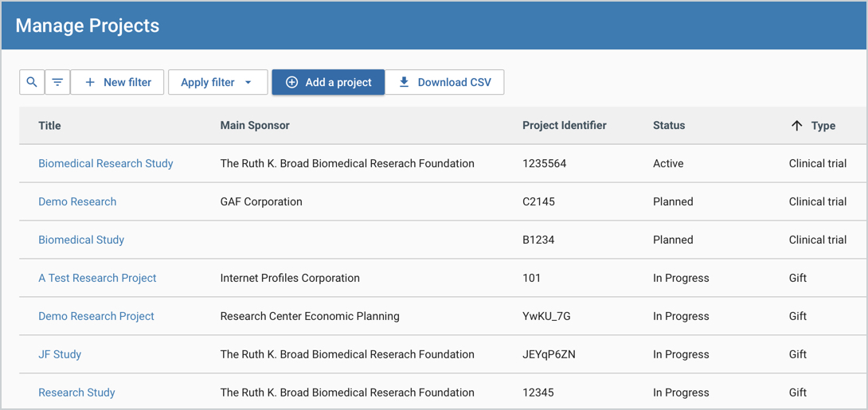Open A Test Research Project link
The image size is (868, 410).
tap(97, 278)
